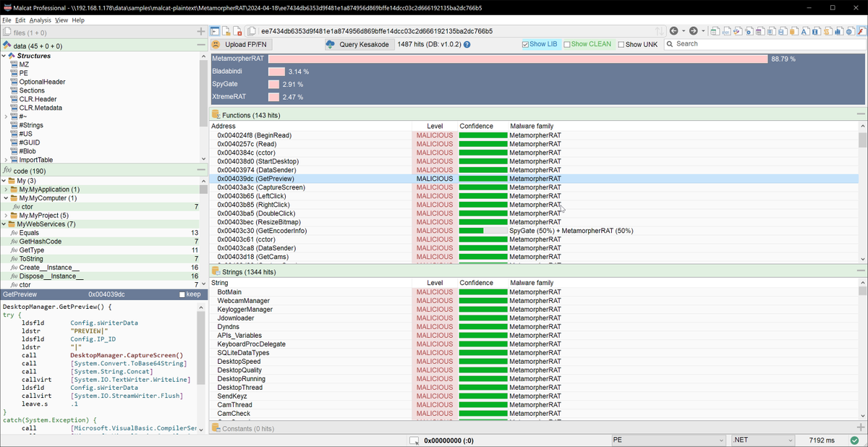The height and width of the screenshot is (447, 868).
Task: Select the KeyloggerManager string row
Action: pyautogui.click(x=534, y=310)
